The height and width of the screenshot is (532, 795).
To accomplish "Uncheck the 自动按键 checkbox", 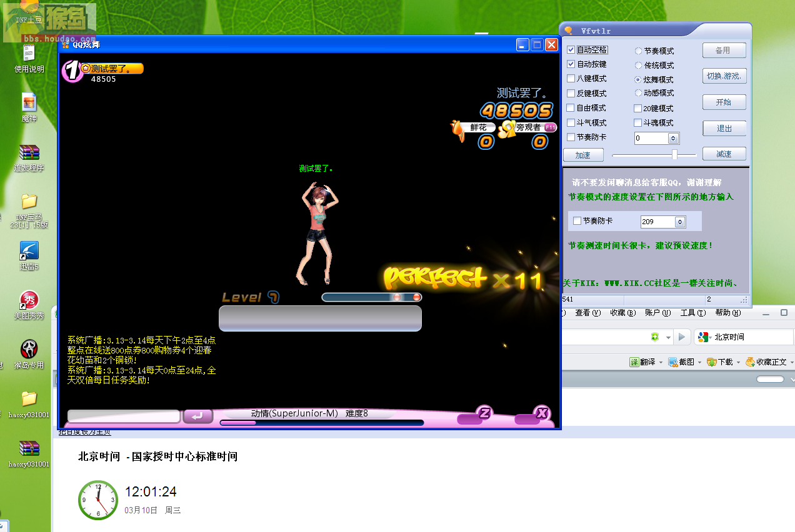I will click(x=571, y=64).
